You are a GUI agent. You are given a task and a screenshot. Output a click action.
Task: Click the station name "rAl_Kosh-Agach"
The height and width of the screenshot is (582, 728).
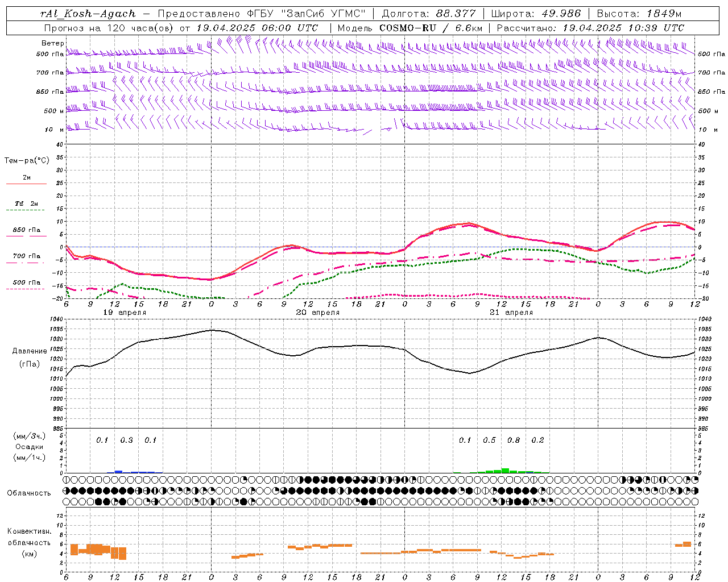point(88,14)
